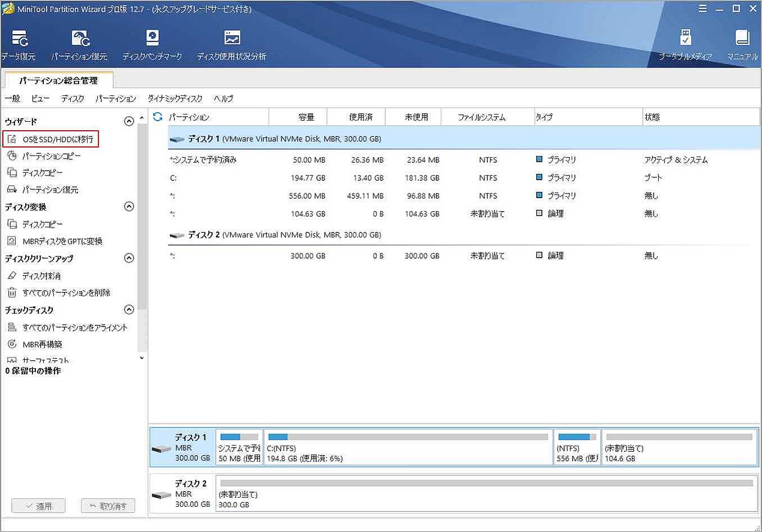Image resolution: width=762 pixels, height=532 pixels.
Task: Click the sidebar scrollbar down arrow
Action: coord(142,357)
